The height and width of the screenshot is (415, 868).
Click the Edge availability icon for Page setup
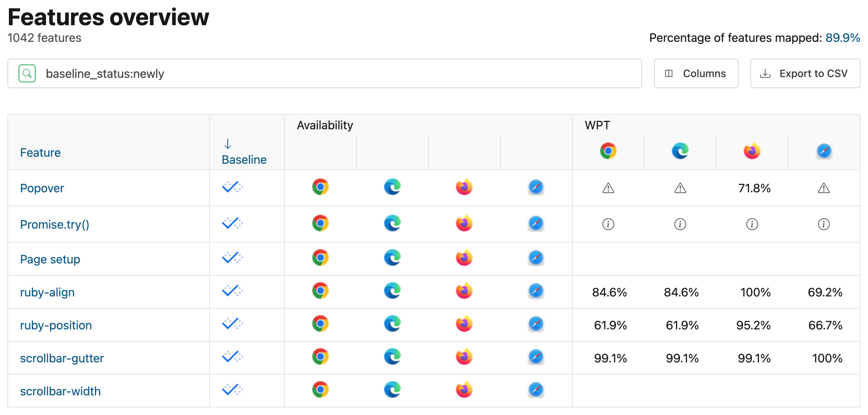392,258
